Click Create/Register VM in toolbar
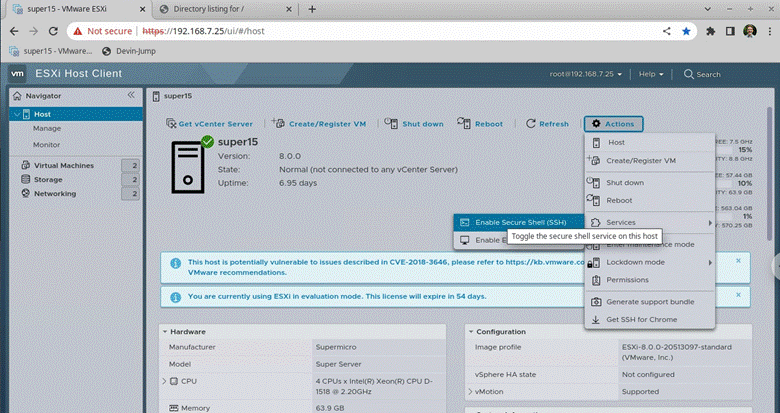780x413 pixels. (319, 124)
